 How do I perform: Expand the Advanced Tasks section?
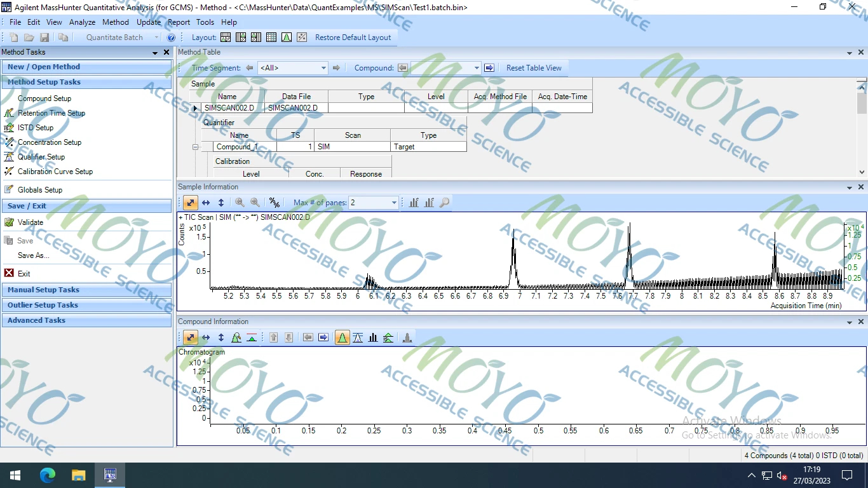(x=86, y=320)
